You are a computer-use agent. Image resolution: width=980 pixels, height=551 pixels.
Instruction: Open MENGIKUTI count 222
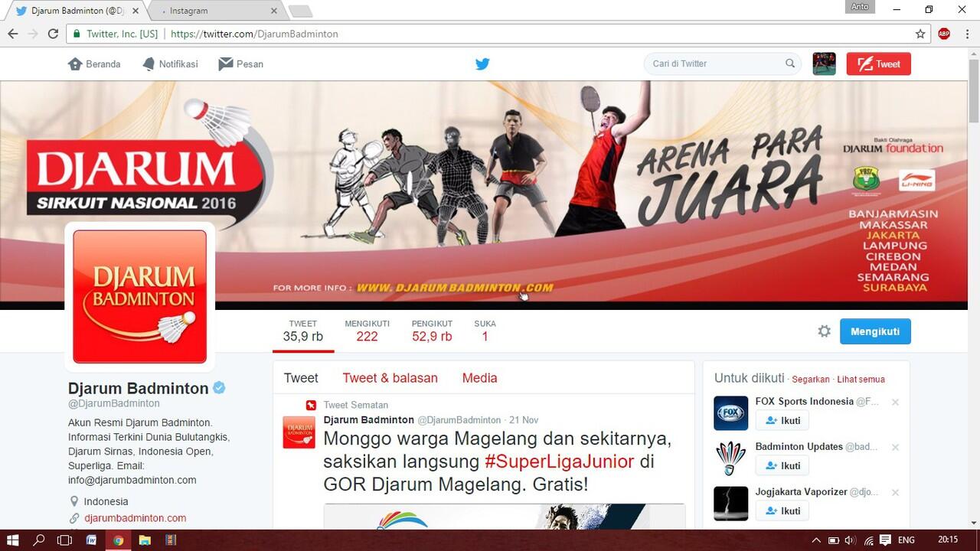tap(367, 331)
